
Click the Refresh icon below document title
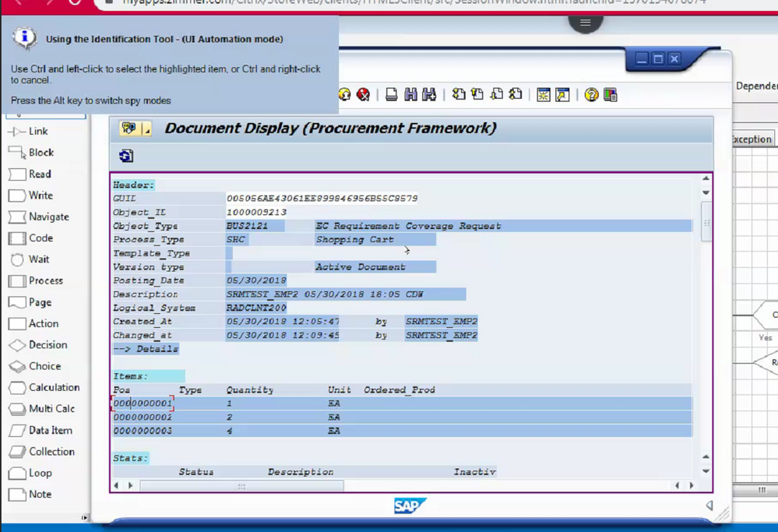[126, 156]
